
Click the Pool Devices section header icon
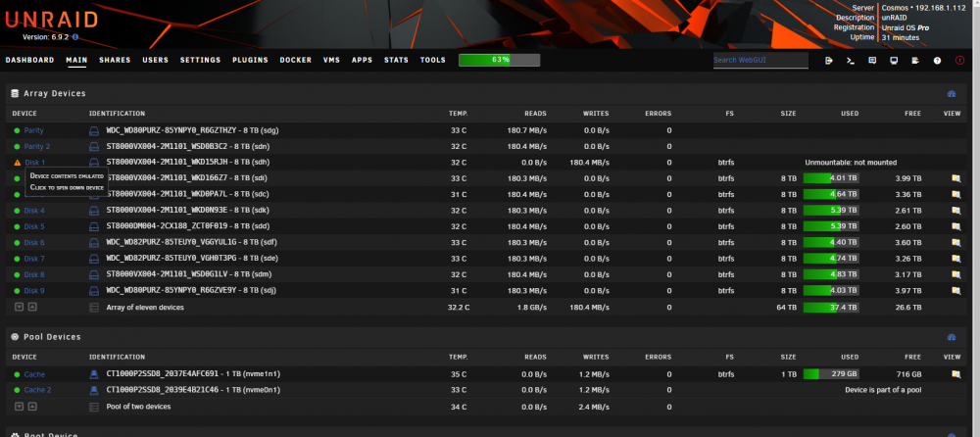point(15,337)
